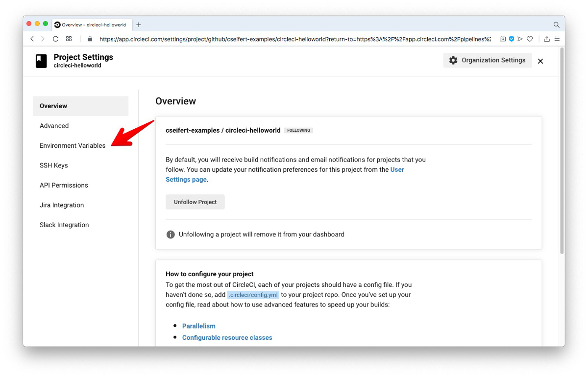Open the speed dial grid icon

69,39
